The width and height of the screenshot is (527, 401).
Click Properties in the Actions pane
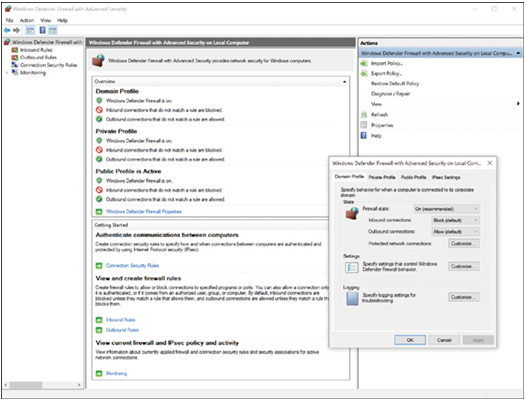click(x=382, y=125)
